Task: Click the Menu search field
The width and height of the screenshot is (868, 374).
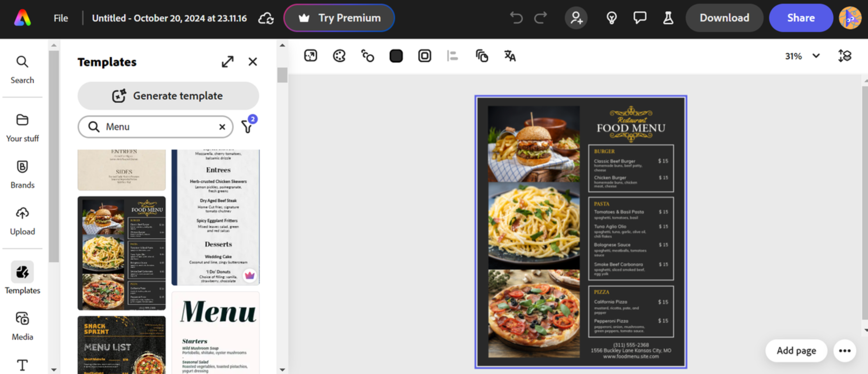Action: (156, 127)
